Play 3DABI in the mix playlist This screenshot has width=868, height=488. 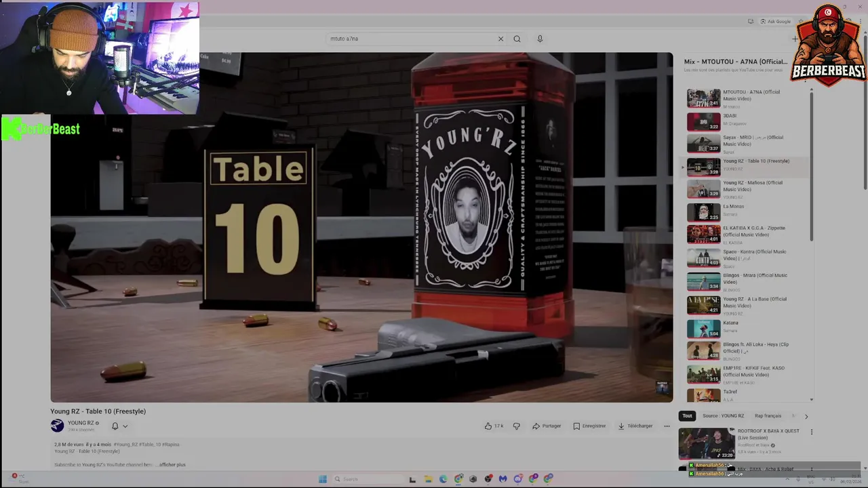pos(746,121)
